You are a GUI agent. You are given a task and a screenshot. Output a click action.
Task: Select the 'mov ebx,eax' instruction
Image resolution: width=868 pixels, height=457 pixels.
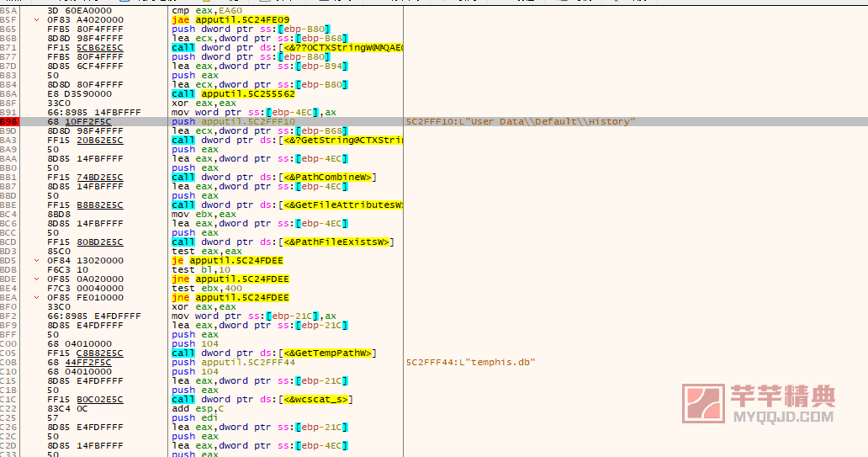pyautogui.click(x=204, y=215)
